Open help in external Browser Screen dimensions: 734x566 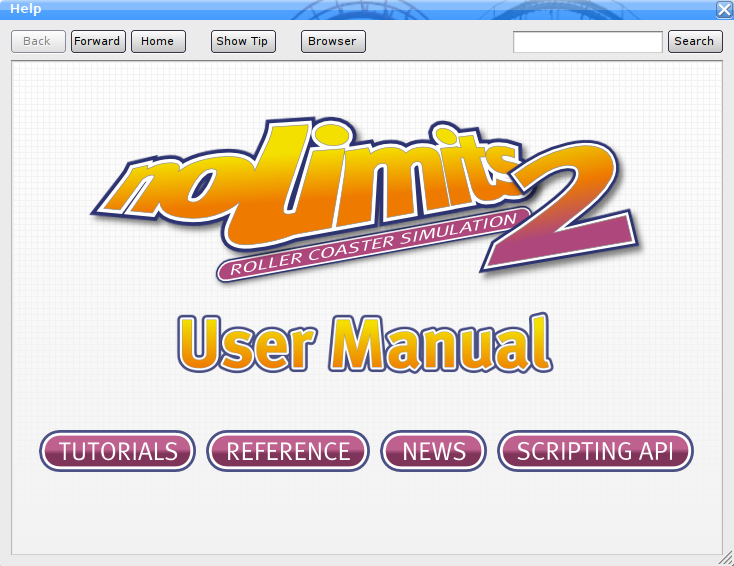click(333, 42)
